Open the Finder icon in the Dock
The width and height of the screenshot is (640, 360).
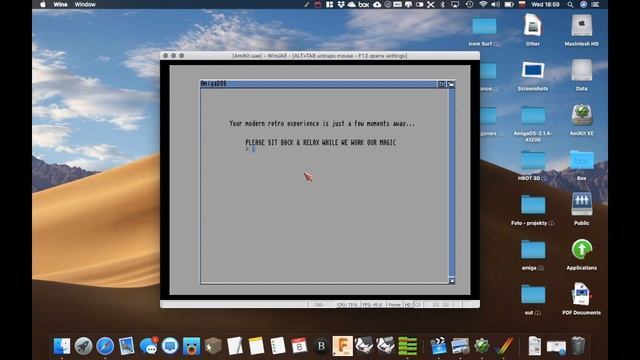[x=62, y=347]
